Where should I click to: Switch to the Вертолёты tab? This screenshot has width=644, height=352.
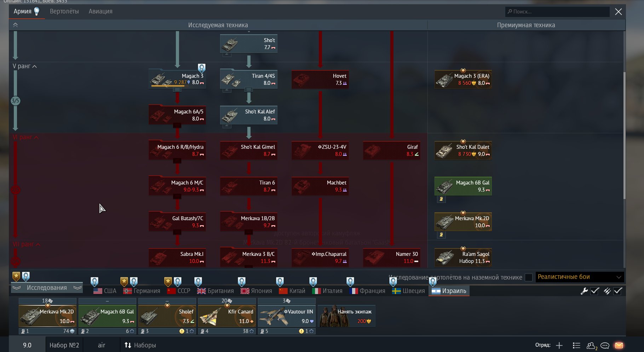click(x=64, y=11)
